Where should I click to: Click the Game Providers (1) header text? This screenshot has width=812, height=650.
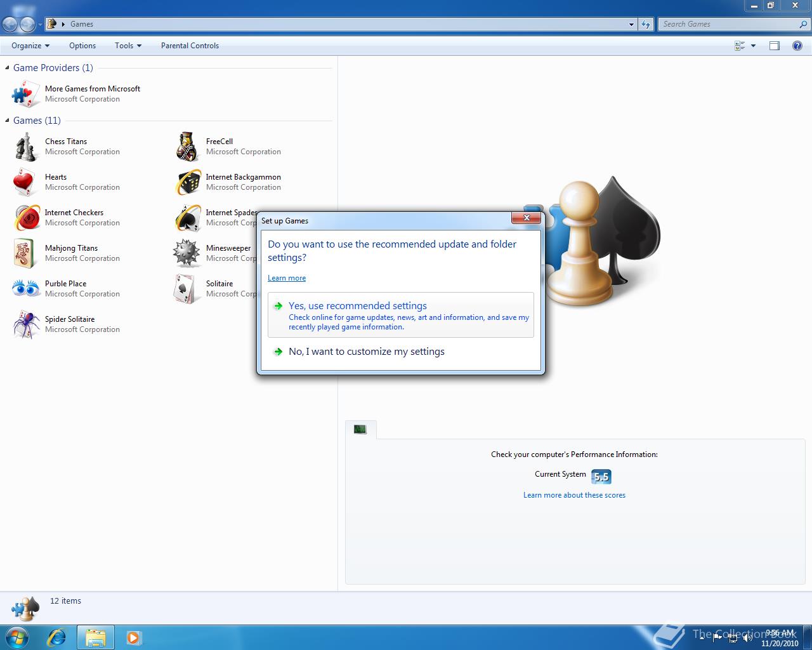coord(53,68)
